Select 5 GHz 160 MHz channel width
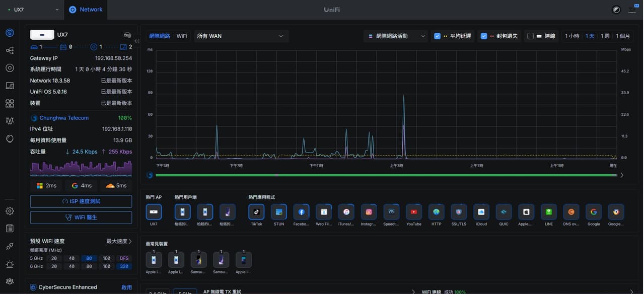The height and width of the screenshot is (294, 644). (x=107, y=258)
